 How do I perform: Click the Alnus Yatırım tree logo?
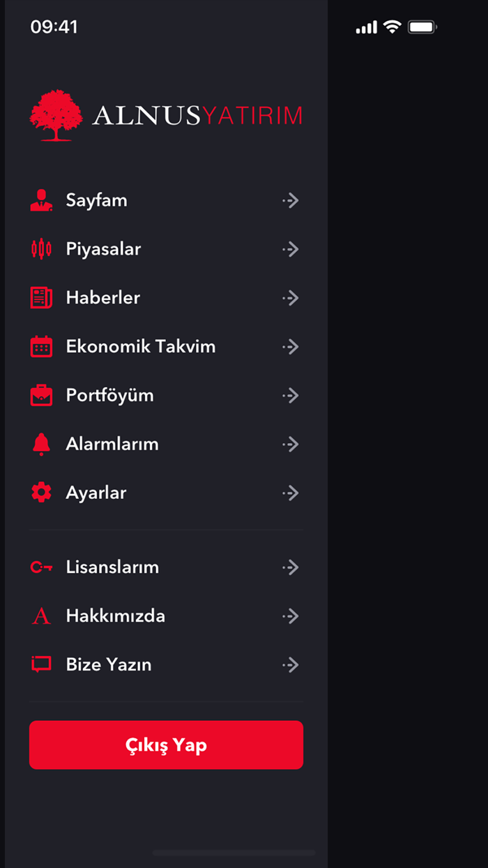(54, 115)
